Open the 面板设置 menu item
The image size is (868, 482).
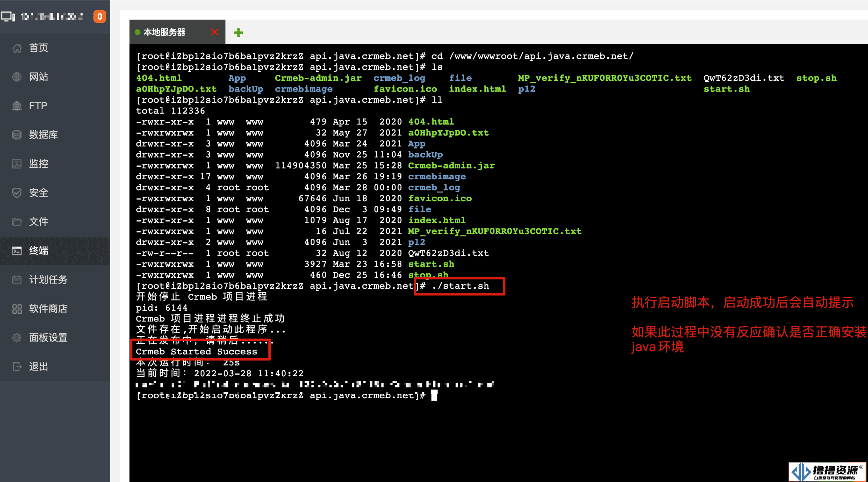click(x=55, y=338)
